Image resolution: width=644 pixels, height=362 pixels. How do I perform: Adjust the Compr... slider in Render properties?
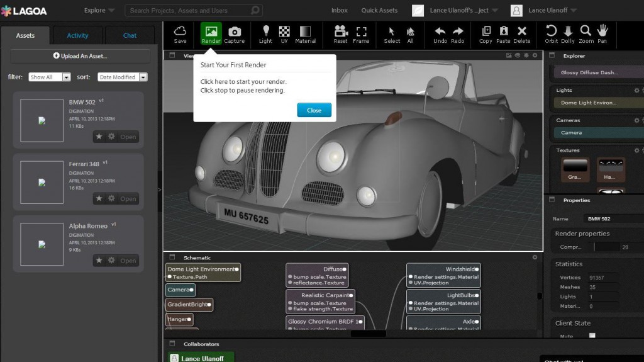tap(606, 247)
